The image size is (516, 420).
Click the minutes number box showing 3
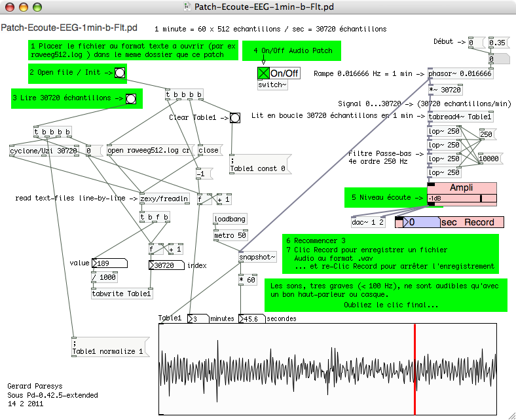click(198, 319)
